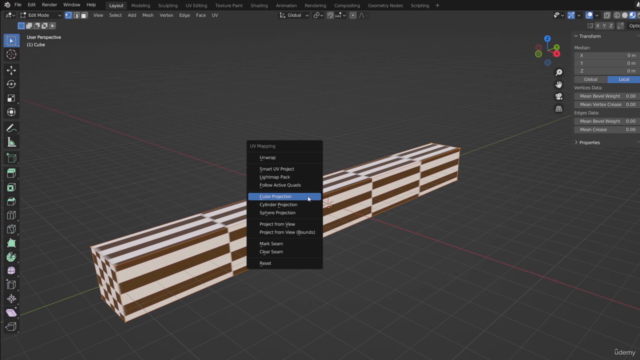The width and height of the screenshot is (640, 360).
Task: Toggle X axis mirror button
Action: [598, 26]
